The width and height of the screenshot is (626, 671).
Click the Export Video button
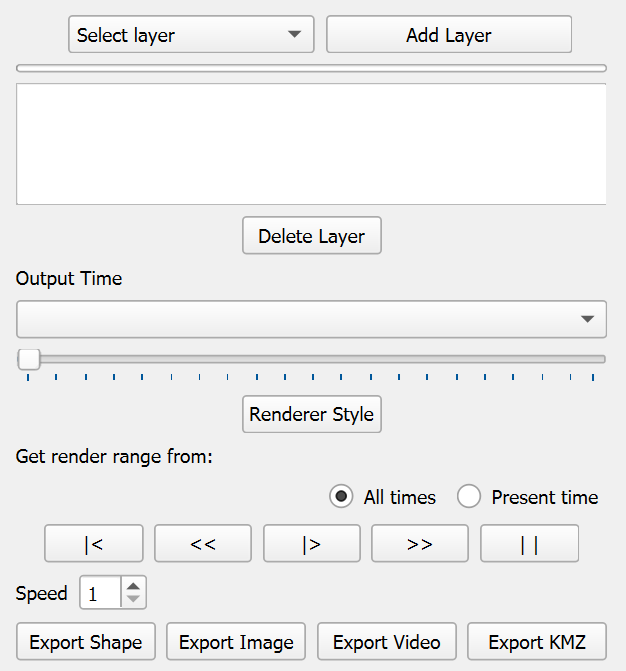coord(386,642)
